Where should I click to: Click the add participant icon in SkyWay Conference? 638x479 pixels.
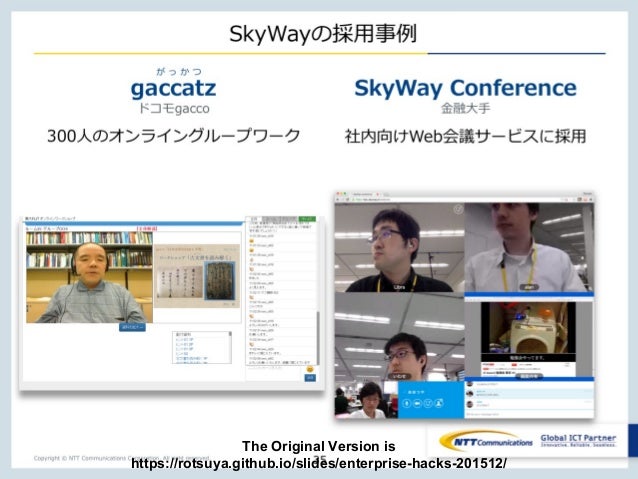[439, 403]
